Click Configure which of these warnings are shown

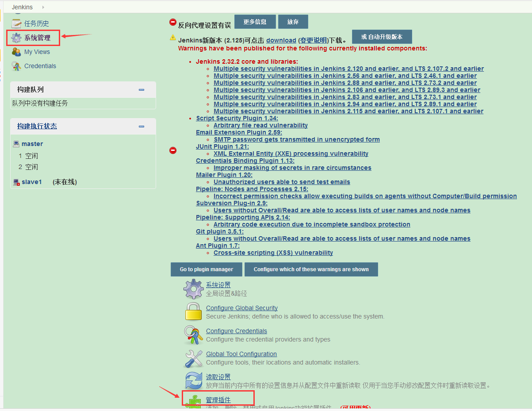coord(311,269)
